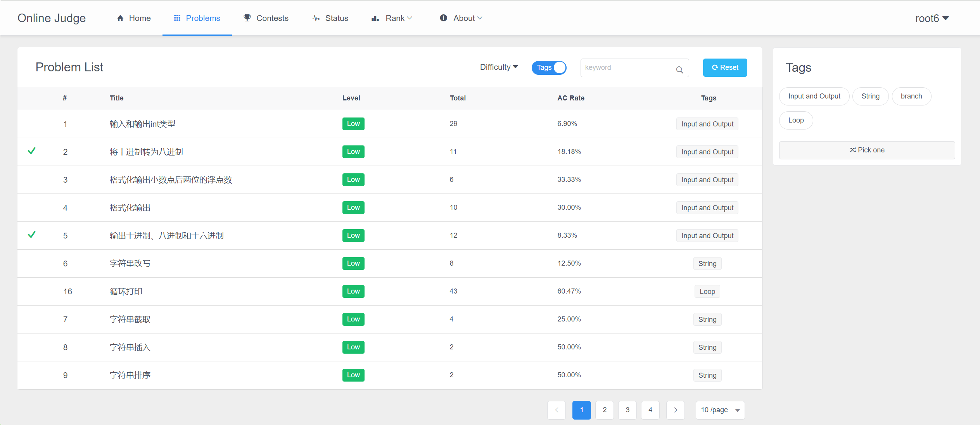Click the Status pulse icon

pyautogui.click(x=316, y=18)
